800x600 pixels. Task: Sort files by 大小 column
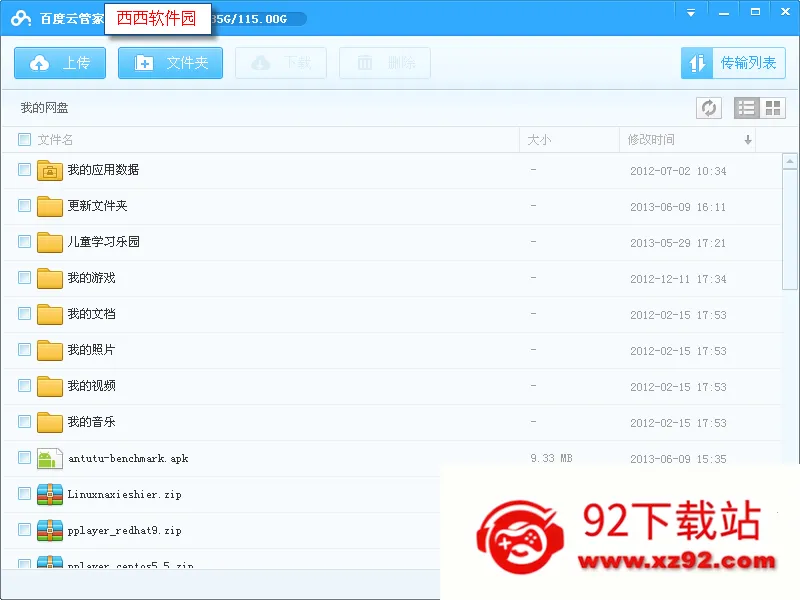539,140
